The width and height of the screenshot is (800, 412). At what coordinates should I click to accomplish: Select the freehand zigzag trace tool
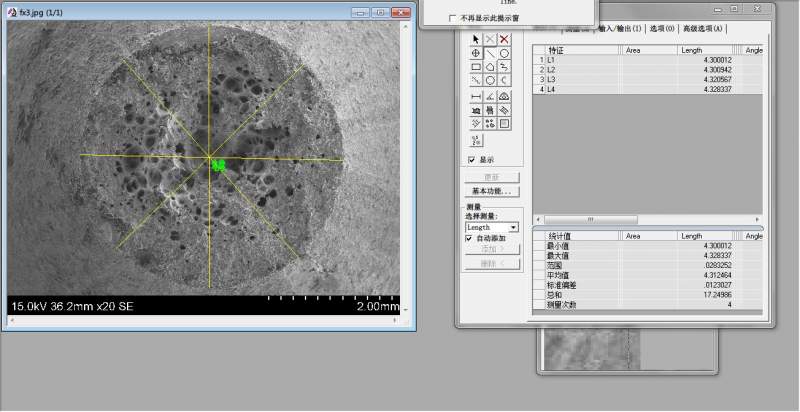504,67
